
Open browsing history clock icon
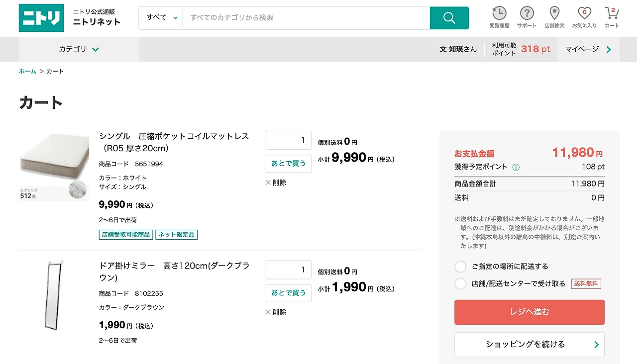(x=499, y=13)
